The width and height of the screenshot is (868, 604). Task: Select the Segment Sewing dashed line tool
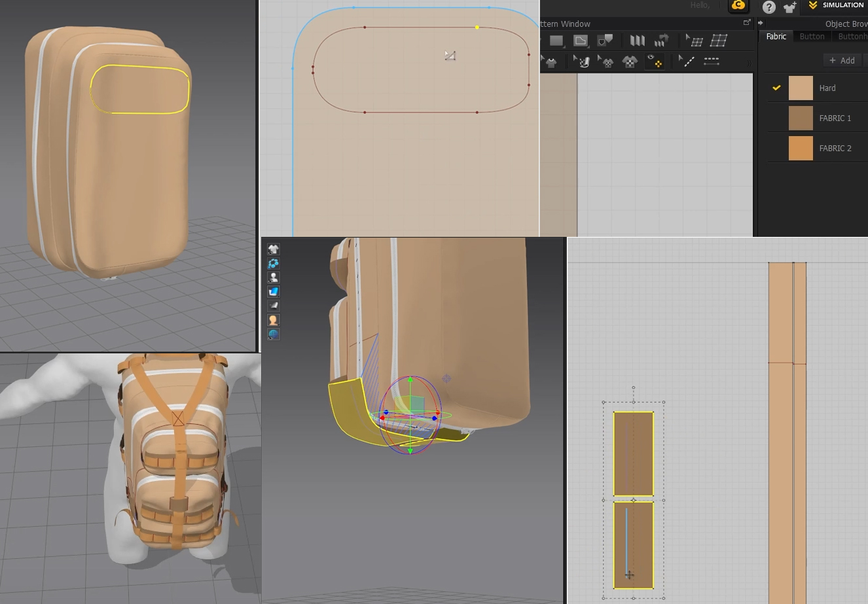[x=712, y=62]
